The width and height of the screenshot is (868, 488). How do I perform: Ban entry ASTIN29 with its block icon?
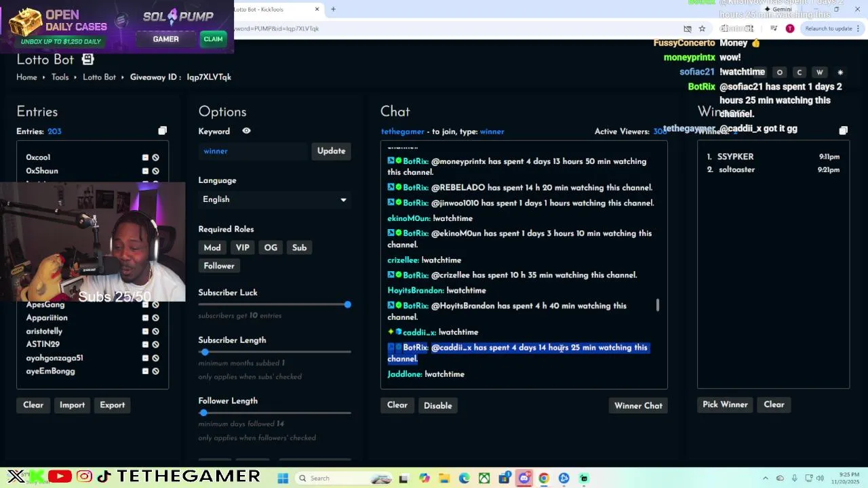(155, 344)
